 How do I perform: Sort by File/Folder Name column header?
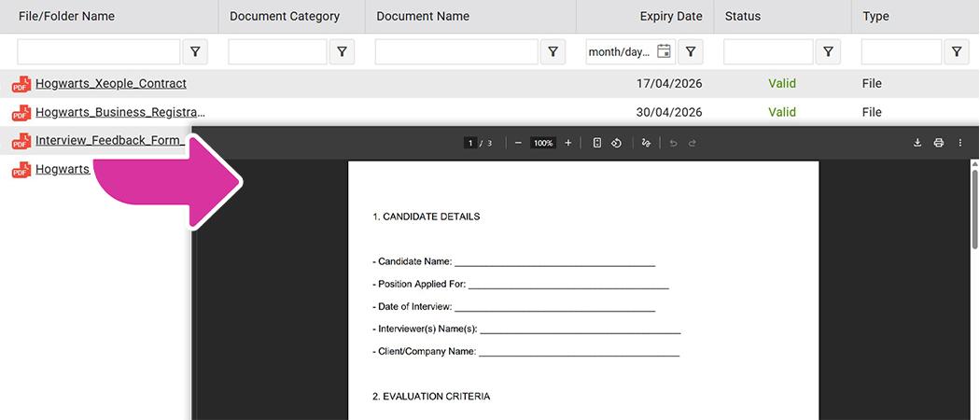(66, 16)
